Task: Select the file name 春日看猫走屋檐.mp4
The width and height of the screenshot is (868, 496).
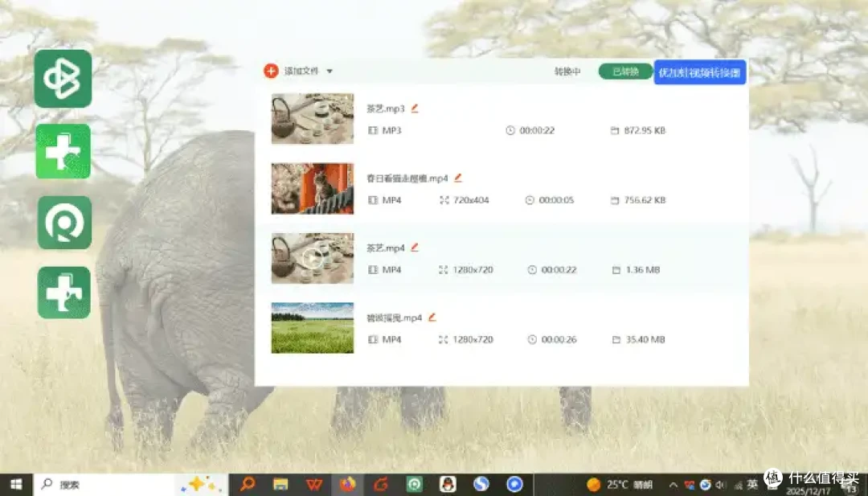Action: coord(407,178)
